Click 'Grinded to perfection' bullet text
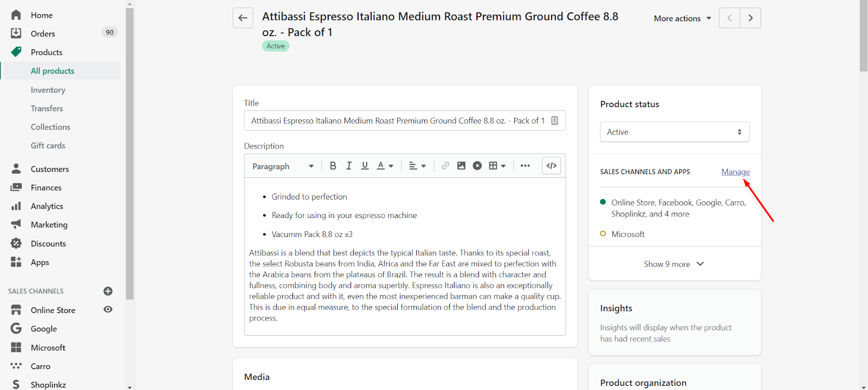This screenshot has width=868, height=390. point(309,197)
